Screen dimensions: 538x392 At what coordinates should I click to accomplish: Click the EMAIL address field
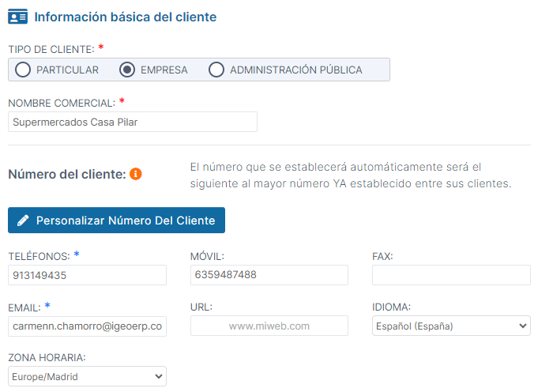click(87, 326)
